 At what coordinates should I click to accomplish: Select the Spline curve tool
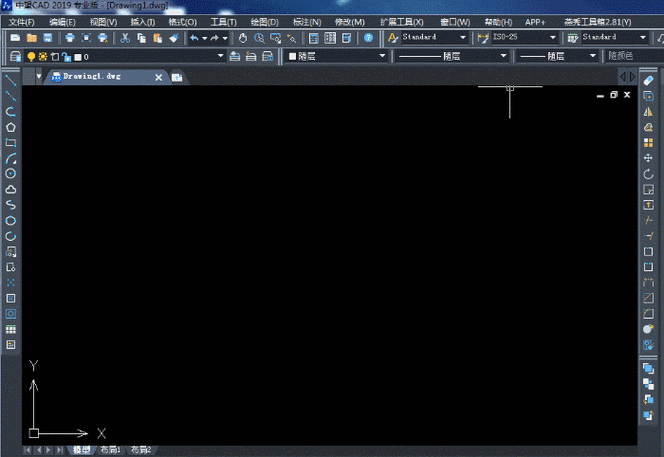11,205
